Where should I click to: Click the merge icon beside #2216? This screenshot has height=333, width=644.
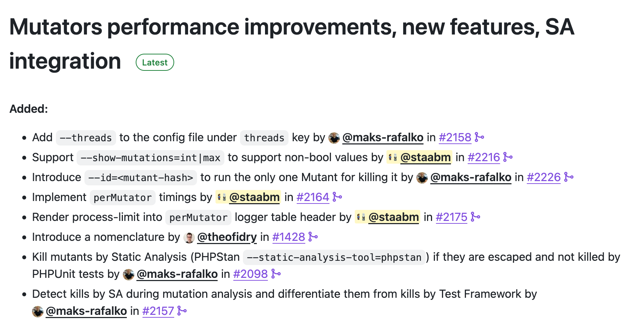click(x=508, y=157)
